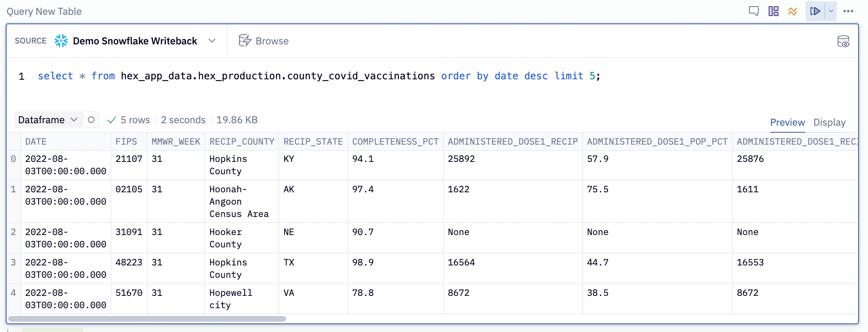Viewport: 868px width, 332px height.
Task: Open the Dataframe output type dropdown
Action: coord(48,120)
